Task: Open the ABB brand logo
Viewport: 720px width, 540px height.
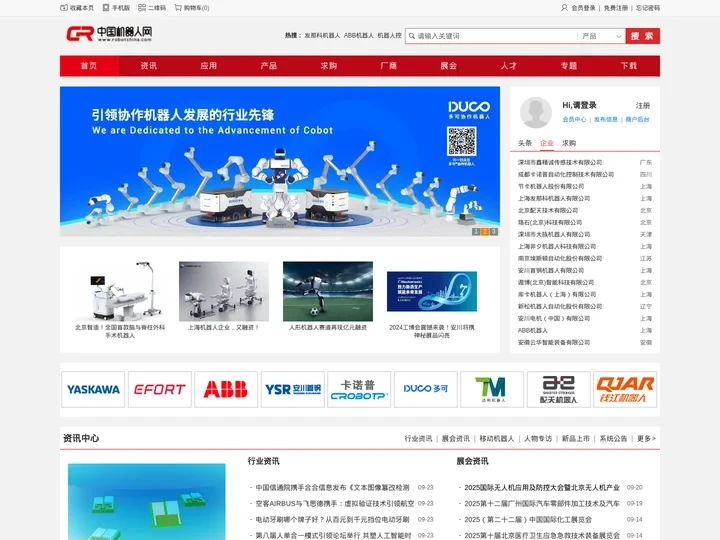Action: (x=226, y=389)
